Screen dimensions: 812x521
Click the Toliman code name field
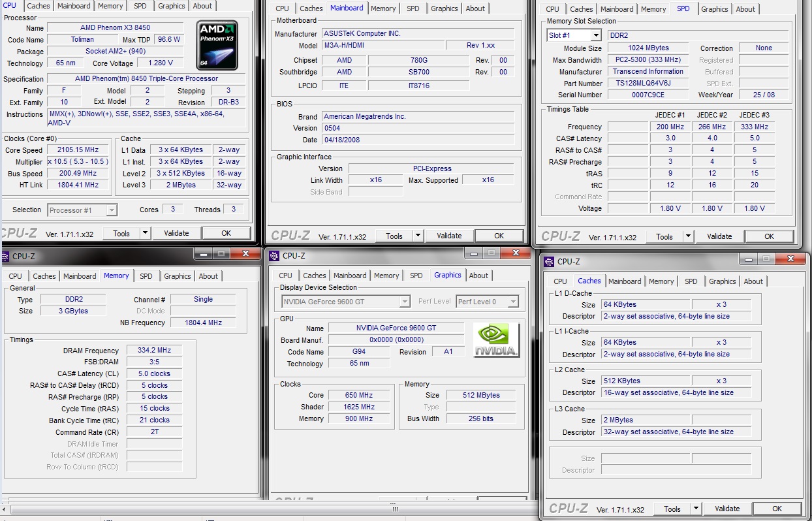pyautogui.click(x=82, y=40)
